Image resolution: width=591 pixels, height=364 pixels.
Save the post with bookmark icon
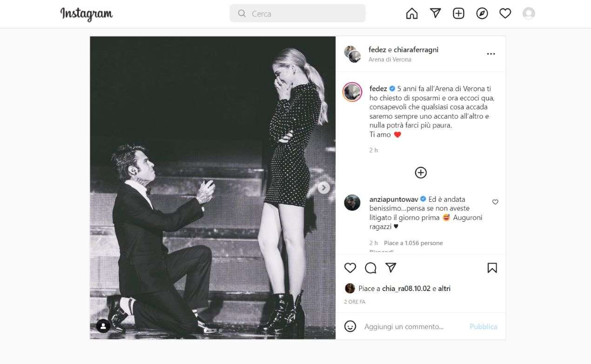tap(492, 268)
